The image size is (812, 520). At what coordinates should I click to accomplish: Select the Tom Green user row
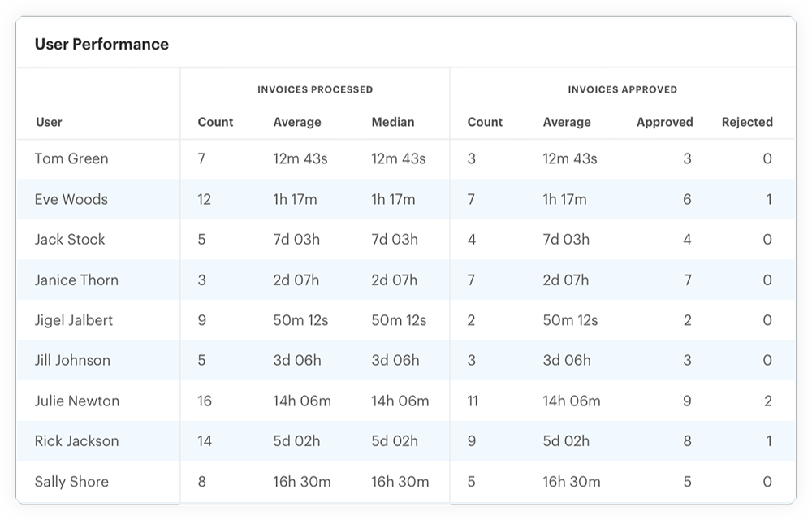point(71,159)
